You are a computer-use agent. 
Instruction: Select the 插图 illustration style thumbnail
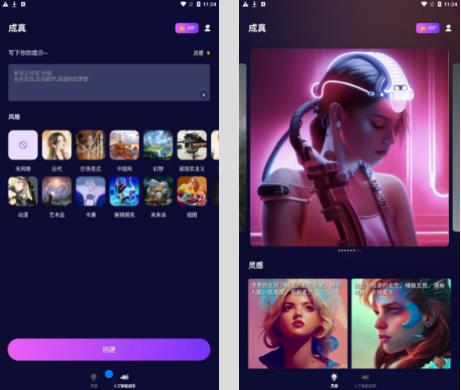(192, 191)
